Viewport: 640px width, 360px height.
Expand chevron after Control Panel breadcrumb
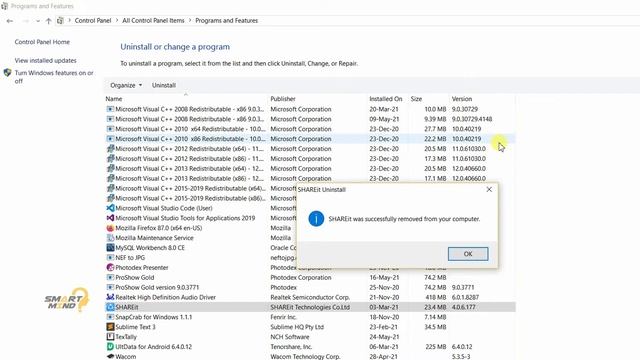coord(117,20)
